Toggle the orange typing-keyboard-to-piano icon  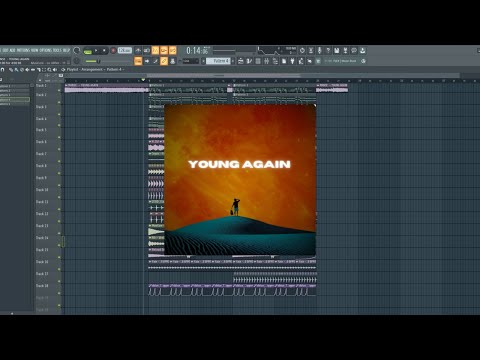[x=138, y=61]
